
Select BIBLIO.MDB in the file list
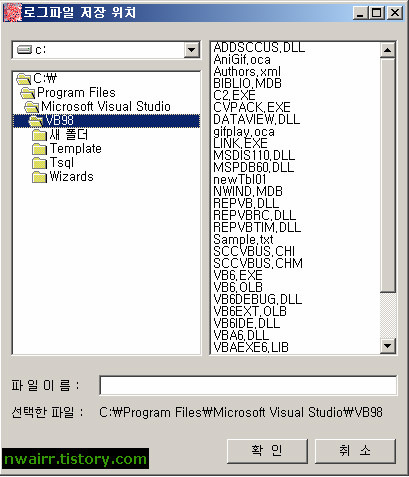point(248,83)
